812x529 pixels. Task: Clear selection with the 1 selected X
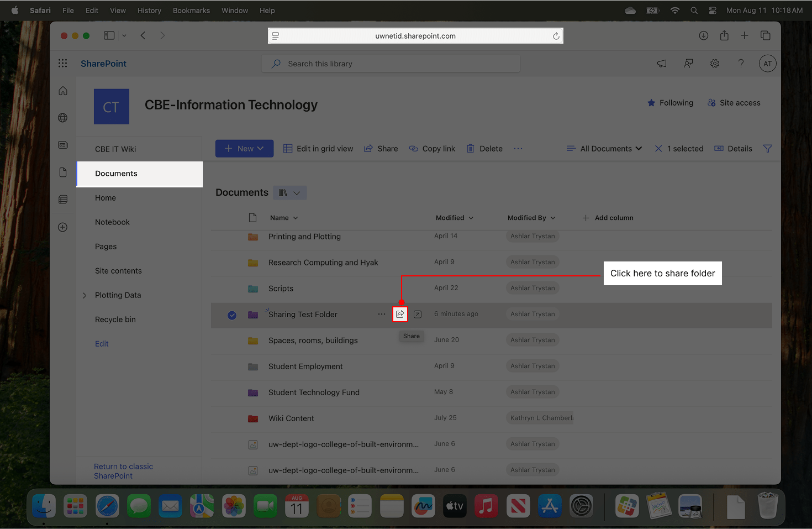click(658, 149)
